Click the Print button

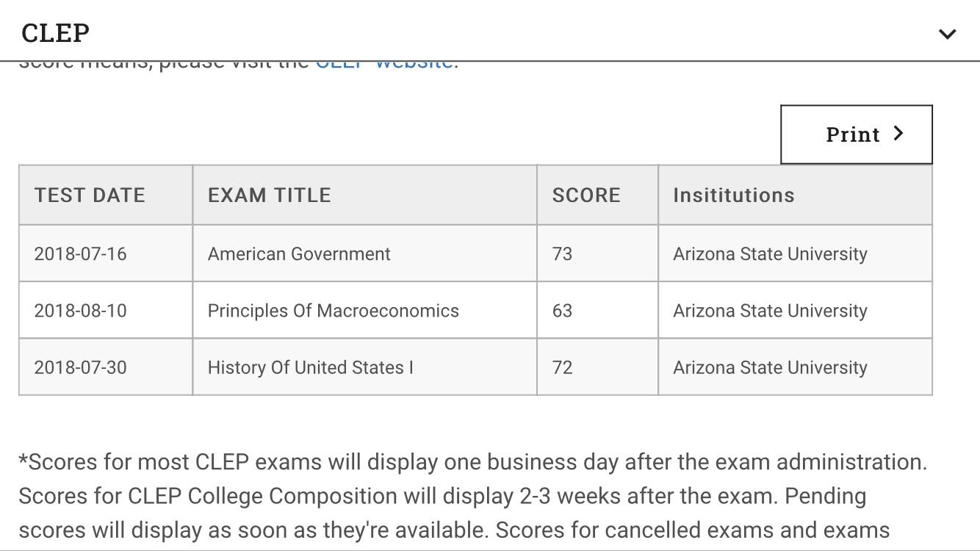tap(855, 134)
